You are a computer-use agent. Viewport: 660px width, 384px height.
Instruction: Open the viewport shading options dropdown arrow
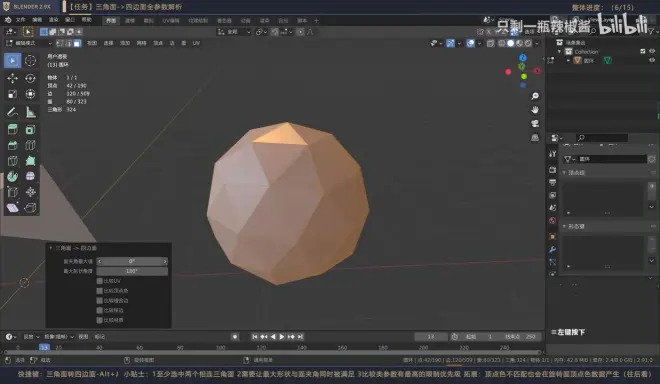(537, 43)
